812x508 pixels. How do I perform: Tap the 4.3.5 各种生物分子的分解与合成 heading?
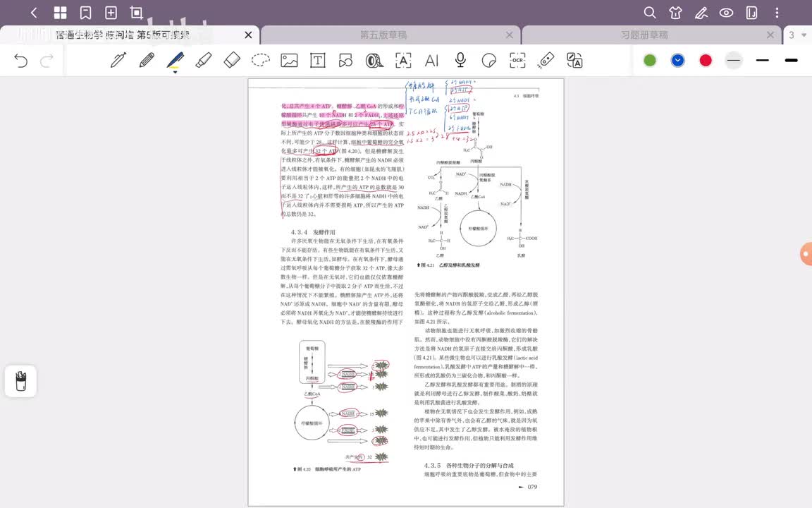coord(469,466)
